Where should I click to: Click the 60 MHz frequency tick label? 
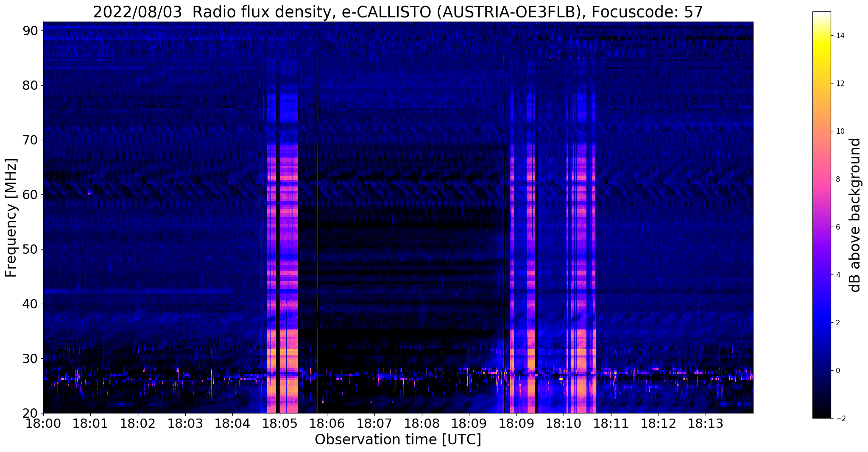pos(30,195)
